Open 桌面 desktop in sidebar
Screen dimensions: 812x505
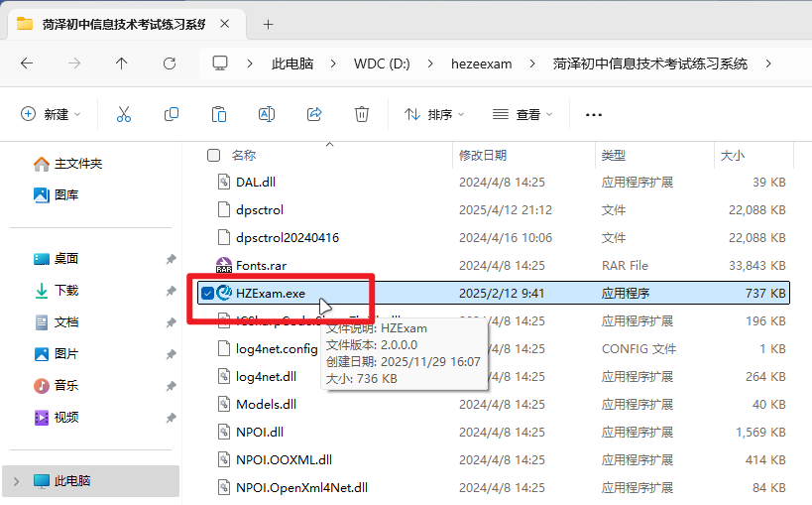[56, 258]
